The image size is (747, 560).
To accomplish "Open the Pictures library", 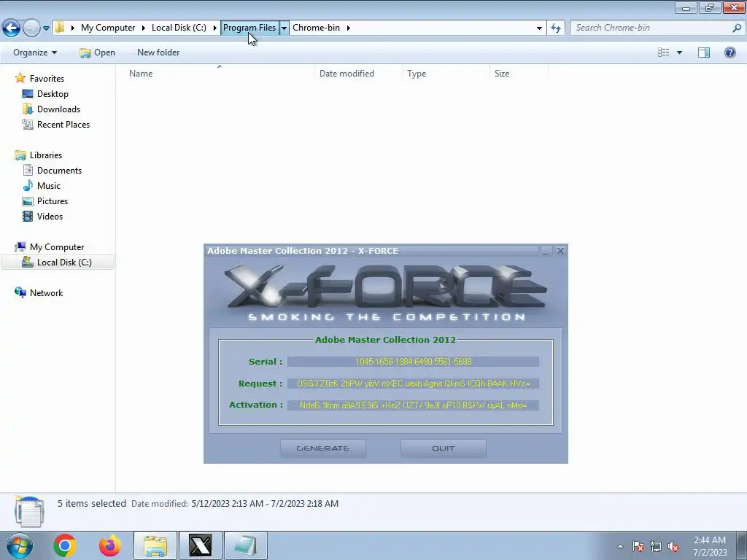I will coord(53,201).
